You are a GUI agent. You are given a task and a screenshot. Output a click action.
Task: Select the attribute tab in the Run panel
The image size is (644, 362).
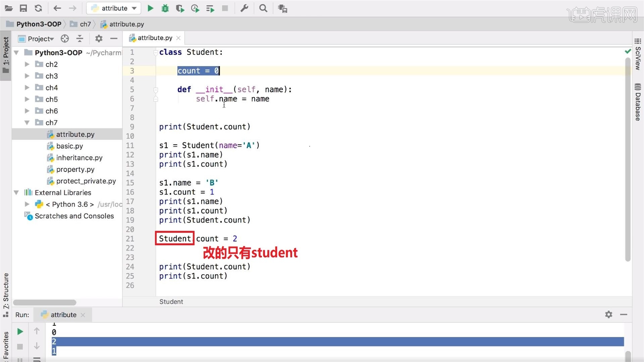63,315
